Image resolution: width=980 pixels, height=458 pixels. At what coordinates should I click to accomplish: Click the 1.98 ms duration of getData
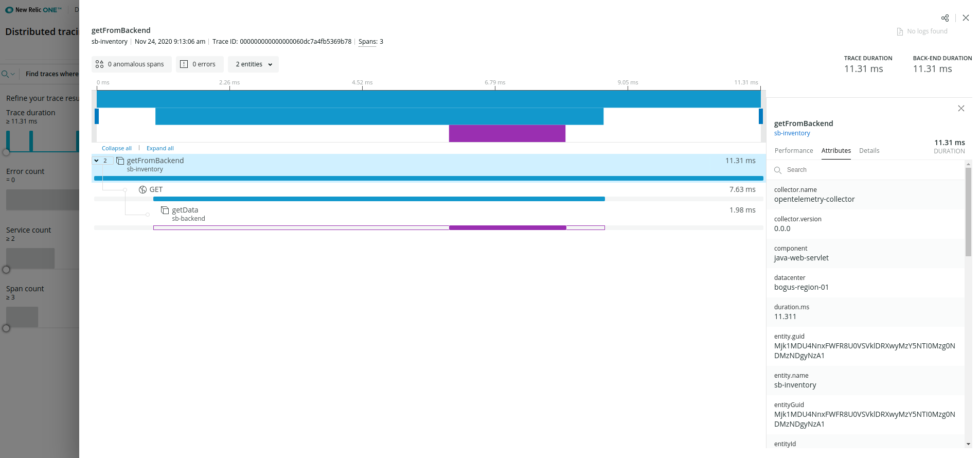(742, 210)
